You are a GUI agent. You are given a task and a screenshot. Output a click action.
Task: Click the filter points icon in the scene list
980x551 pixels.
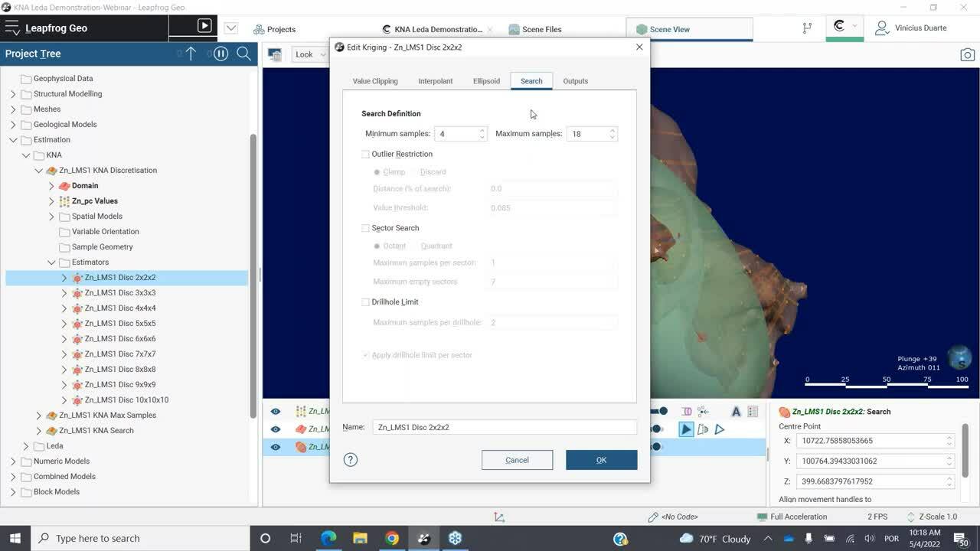pos(703,412)
